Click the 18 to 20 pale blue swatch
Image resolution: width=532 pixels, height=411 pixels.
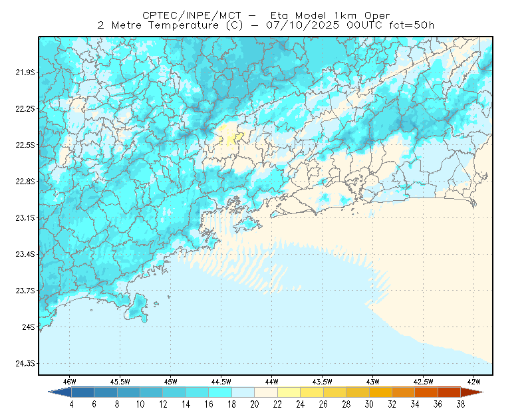243,392
